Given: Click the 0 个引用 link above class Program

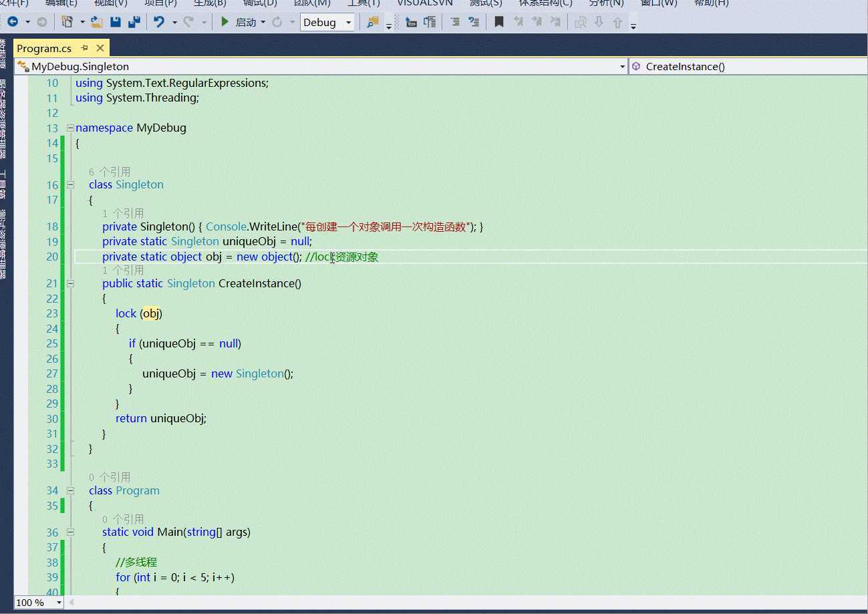Looking at the screenshot, I should pos(110,477).
